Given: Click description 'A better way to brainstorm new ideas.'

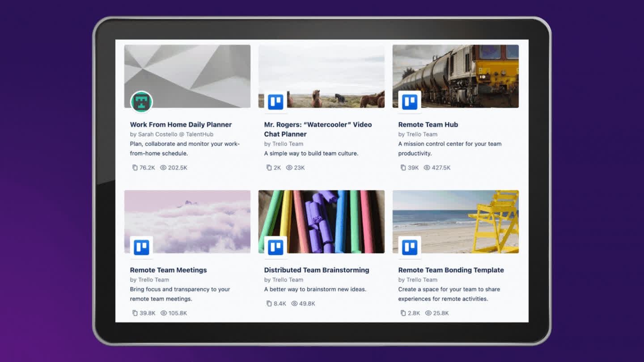Looking at the screenshot, I should pos(315,289).
